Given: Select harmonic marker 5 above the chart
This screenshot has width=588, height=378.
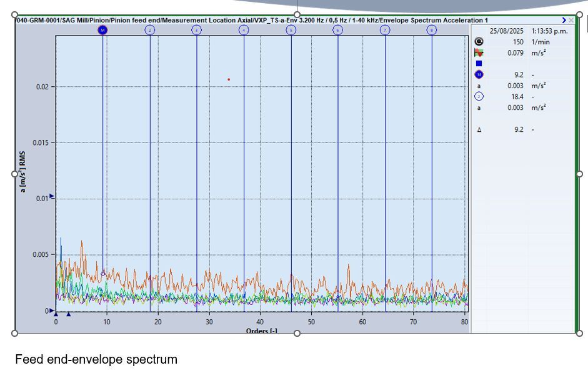Looking at the screenshot, I should (x=291, y=30).
